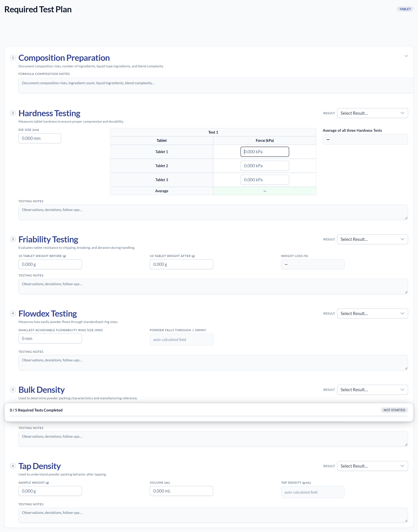This screenshot has width=418, height=532.
Task: Open Flowdex Testing result dropdown
Action: (x=372, y=314)
